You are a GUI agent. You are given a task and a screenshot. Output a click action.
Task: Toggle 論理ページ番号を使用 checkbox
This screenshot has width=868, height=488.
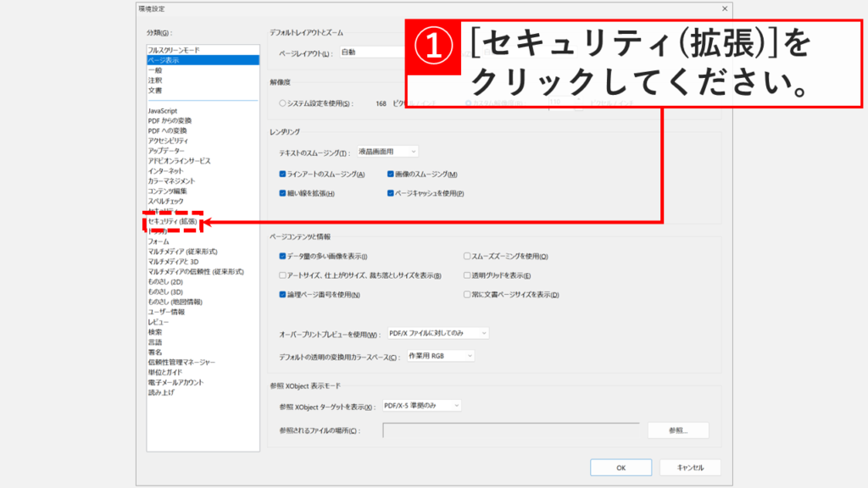pyautogui.click(x=282, y=294)
